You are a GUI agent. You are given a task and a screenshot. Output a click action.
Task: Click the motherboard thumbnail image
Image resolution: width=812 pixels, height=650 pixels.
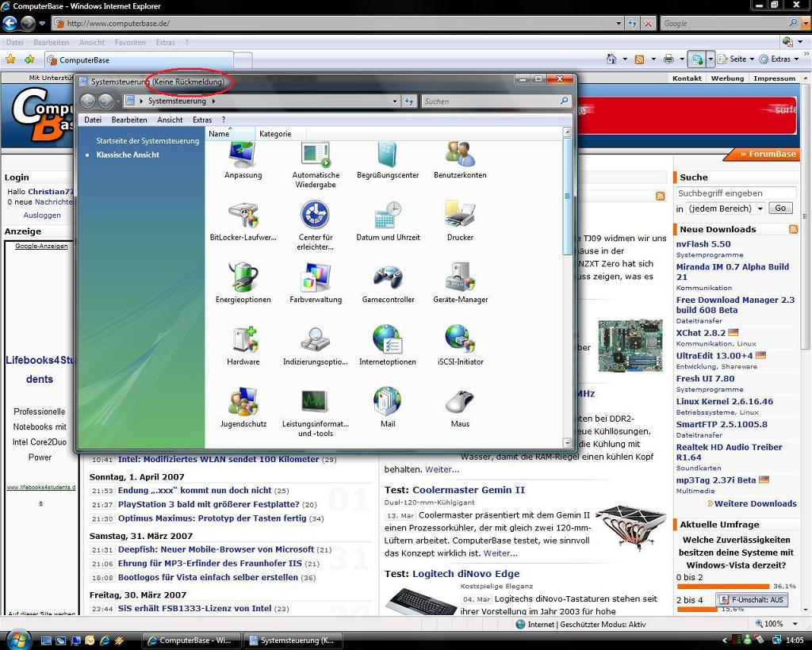[x=630, y=345]
